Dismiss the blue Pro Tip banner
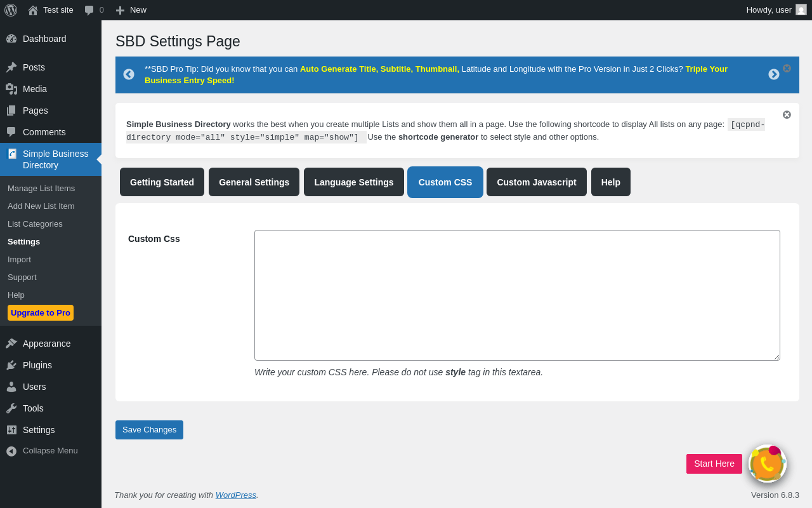 (x=787, y=68)
